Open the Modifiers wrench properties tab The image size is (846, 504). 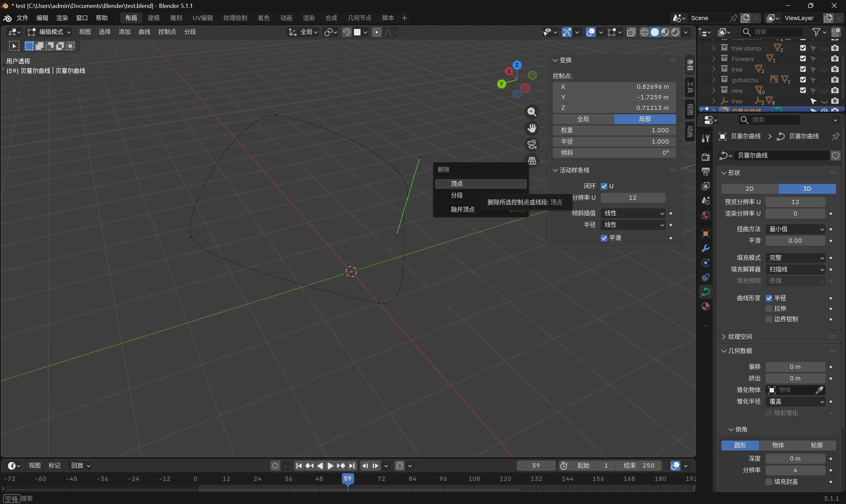[705, 248]
